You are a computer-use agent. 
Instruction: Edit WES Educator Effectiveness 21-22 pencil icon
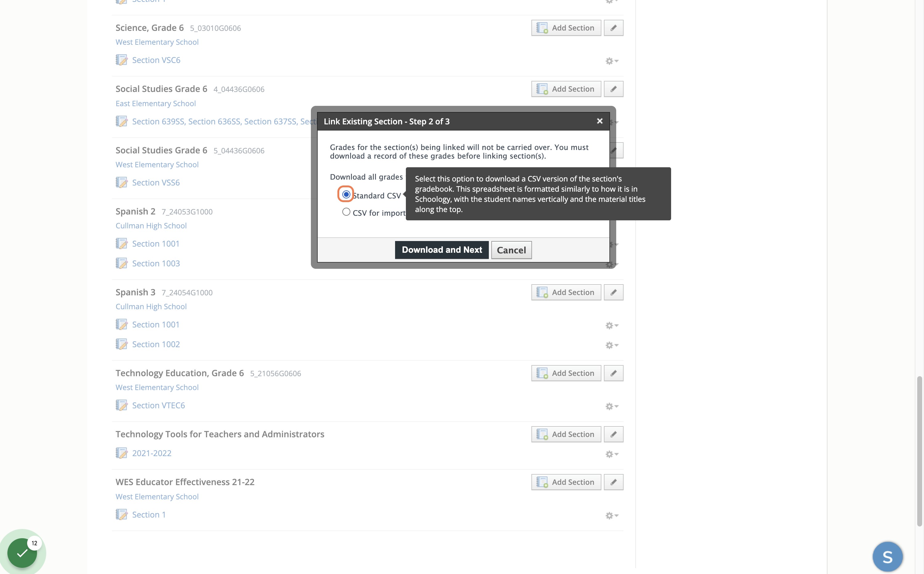(613, 482)
